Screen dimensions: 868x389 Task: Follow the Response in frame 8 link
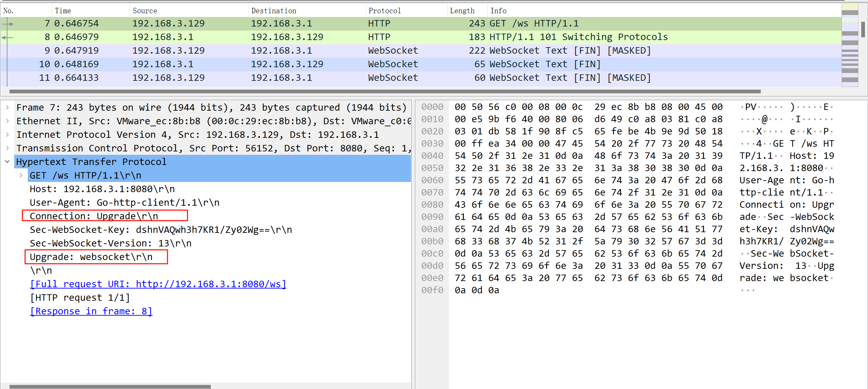tap(91, 311)
